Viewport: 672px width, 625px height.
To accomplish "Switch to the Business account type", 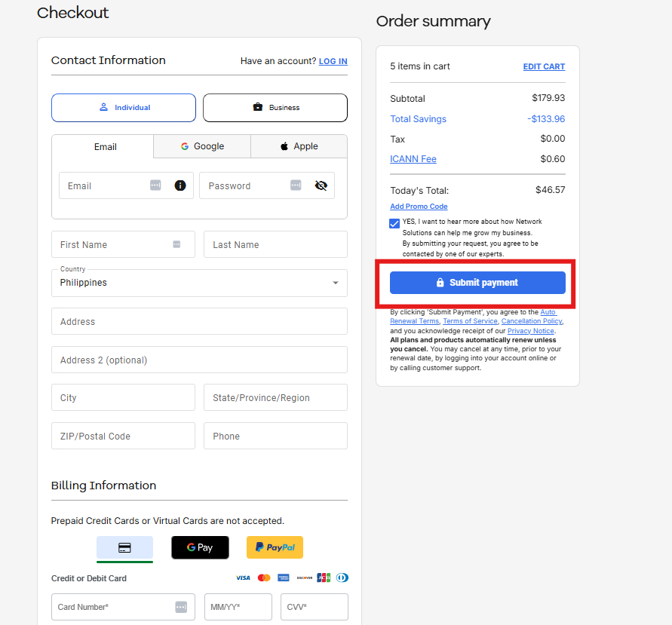I will click(x=275, y=107).
